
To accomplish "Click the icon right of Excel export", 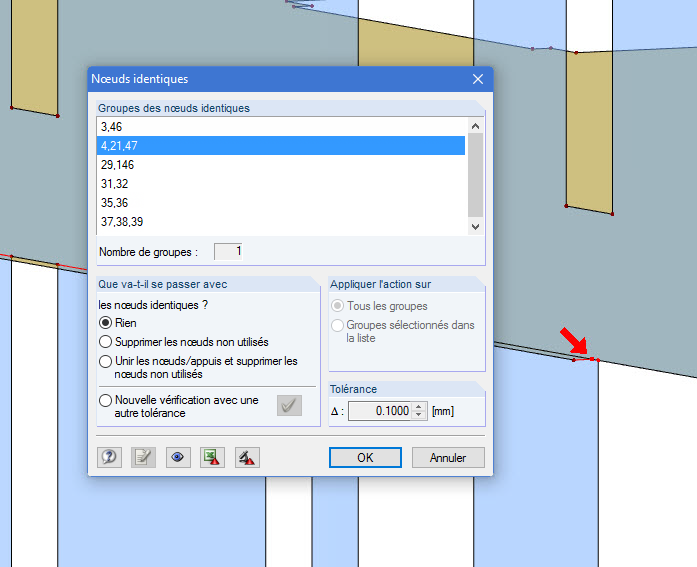I will [x=247, y=457].
